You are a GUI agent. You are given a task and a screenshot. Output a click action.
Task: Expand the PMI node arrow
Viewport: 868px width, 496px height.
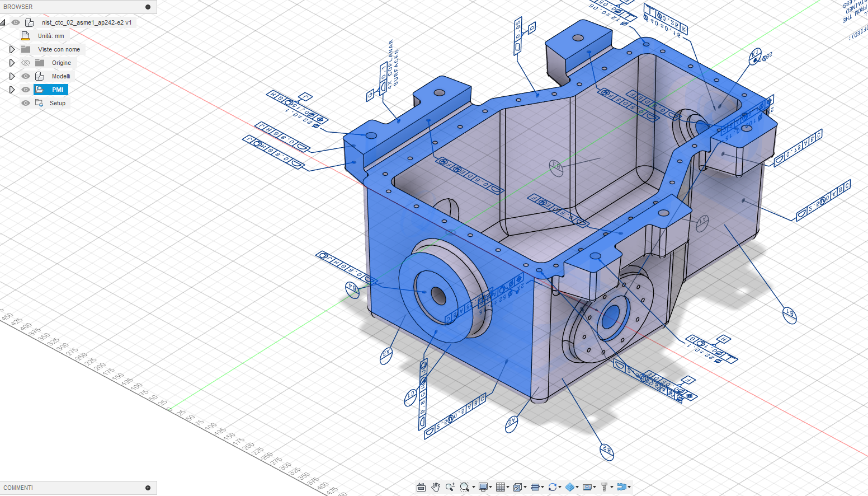12,90
